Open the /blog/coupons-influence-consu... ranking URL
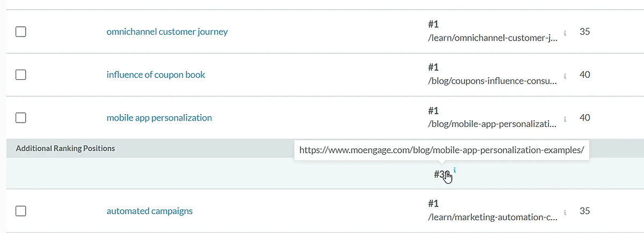 click(x=492, y=81)
